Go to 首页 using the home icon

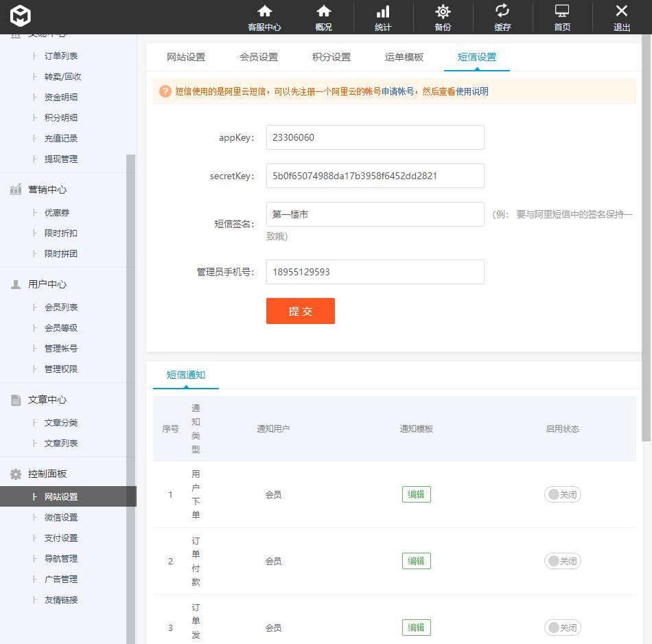pos(561,17)
